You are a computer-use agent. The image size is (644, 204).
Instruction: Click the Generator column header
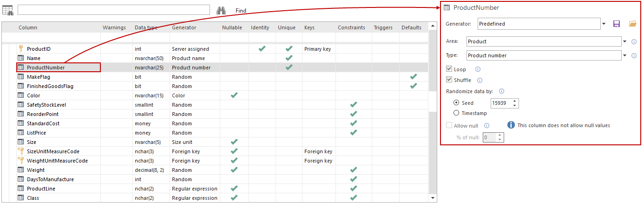[184, 27]
